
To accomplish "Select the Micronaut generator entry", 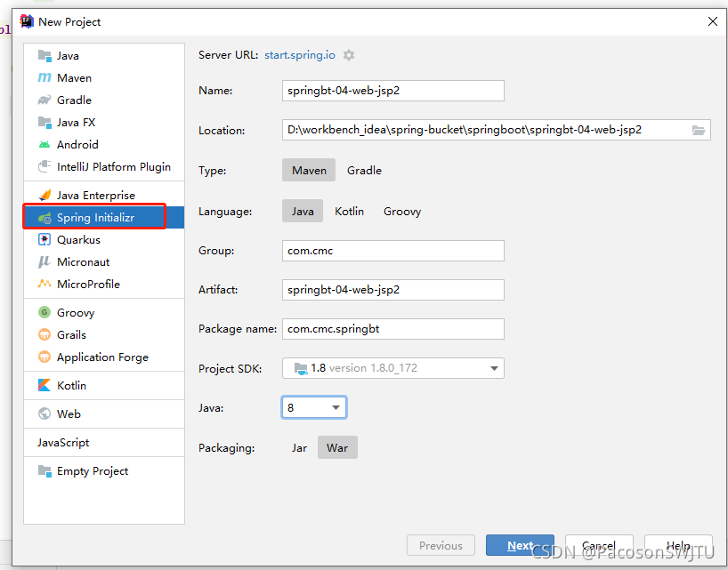I will (x=104, y=262).
